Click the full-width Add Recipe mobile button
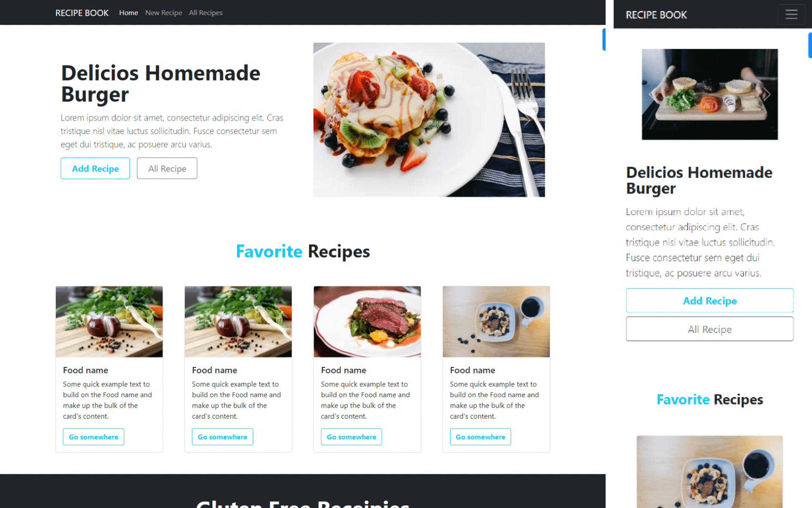Viewport: 812px width, 508px height. click(710, 301)
